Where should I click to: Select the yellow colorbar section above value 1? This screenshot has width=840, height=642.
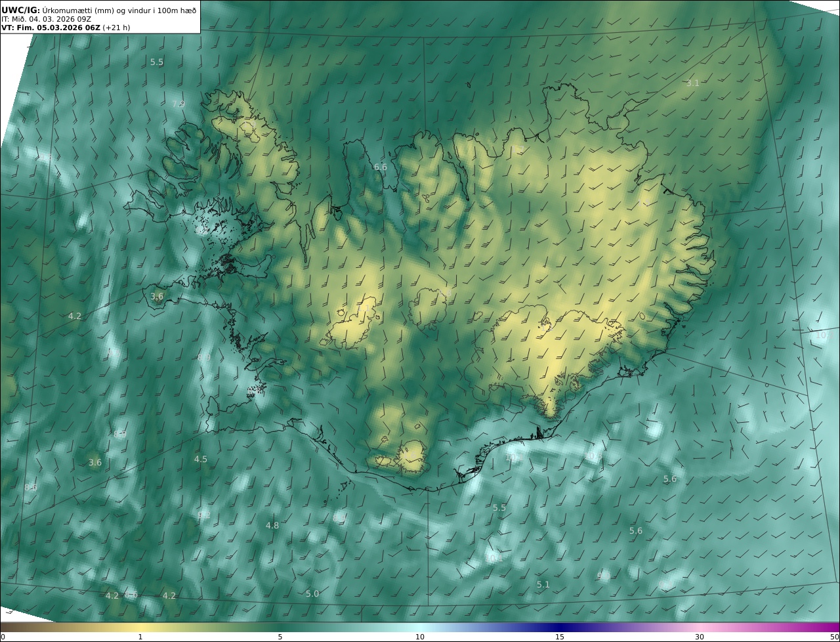140,627
